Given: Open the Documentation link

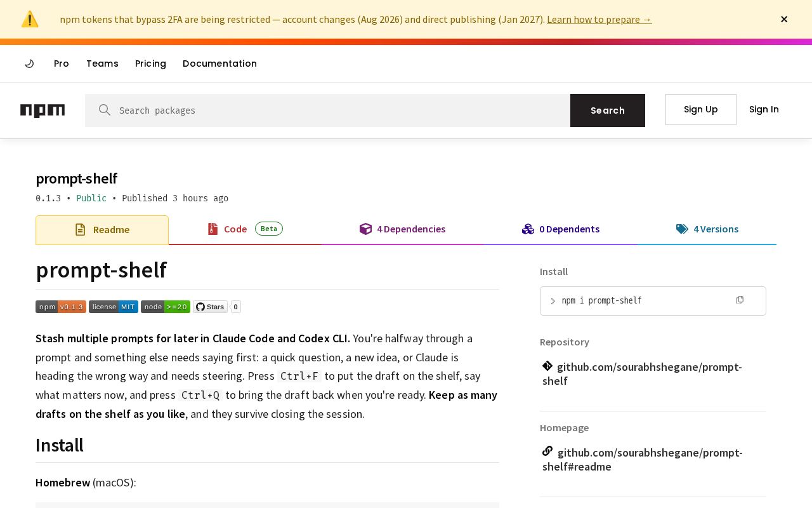Looking at the screenshot, I should coord(219,63).
